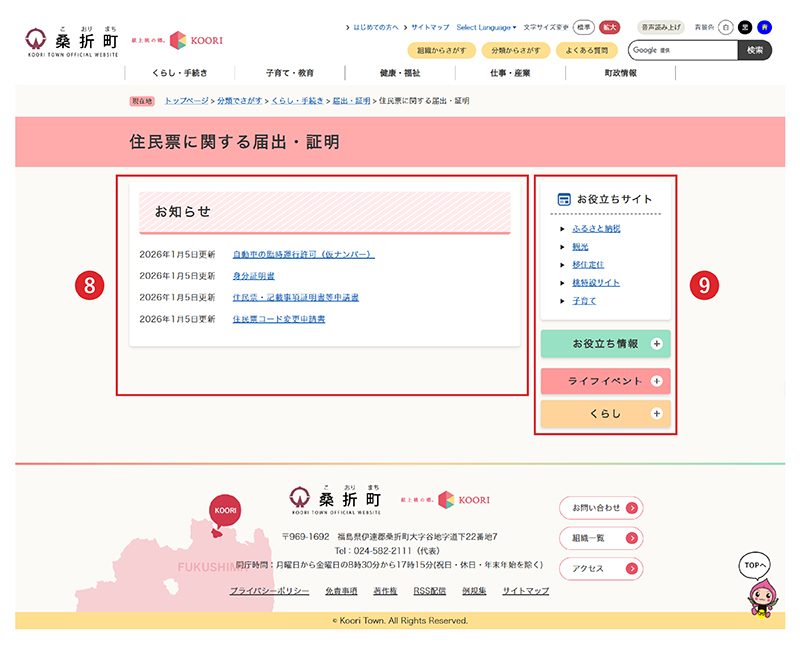Expand the お役立ち情報 section
The height and width of the screenshot is (645, 800).
[x=605, y=344]
